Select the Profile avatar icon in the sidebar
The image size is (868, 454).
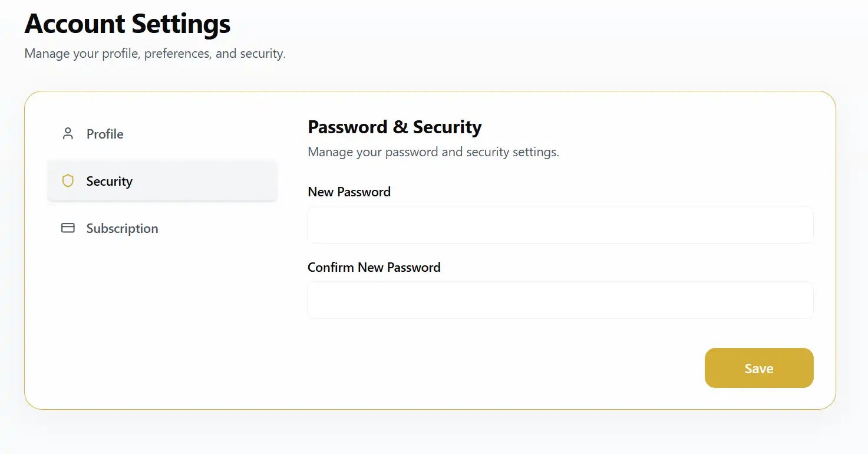68,133
